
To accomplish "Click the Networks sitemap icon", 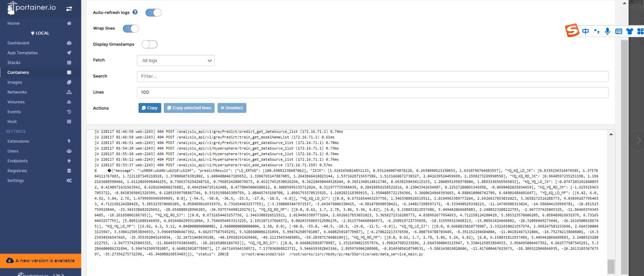I will (69, 92).
